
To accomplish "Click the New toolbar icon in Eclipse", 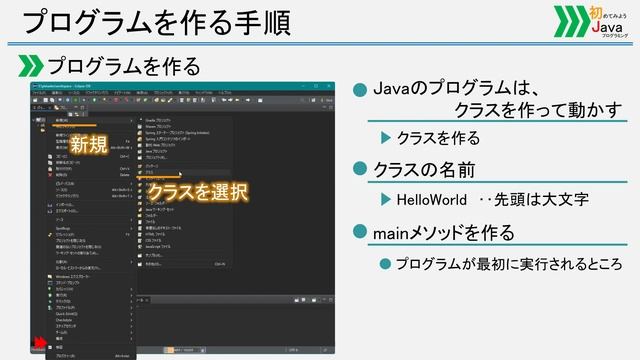I will (x=36, y=100).
